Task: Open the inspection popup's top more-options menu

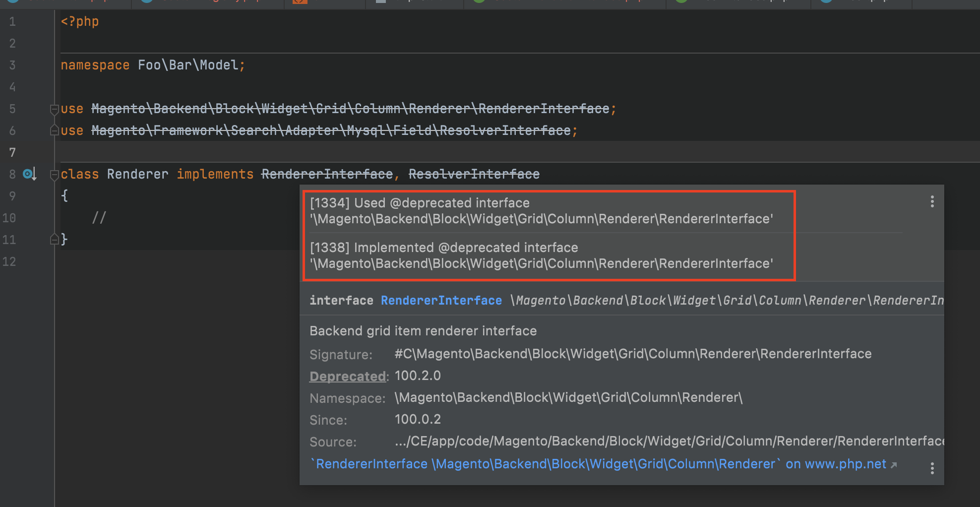Action: tap(932, 201)
